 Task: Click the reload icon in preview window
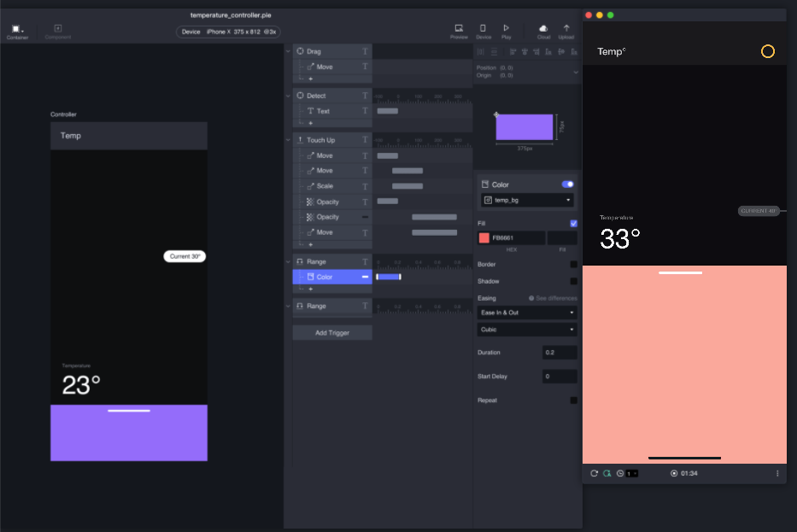(595, 473)
